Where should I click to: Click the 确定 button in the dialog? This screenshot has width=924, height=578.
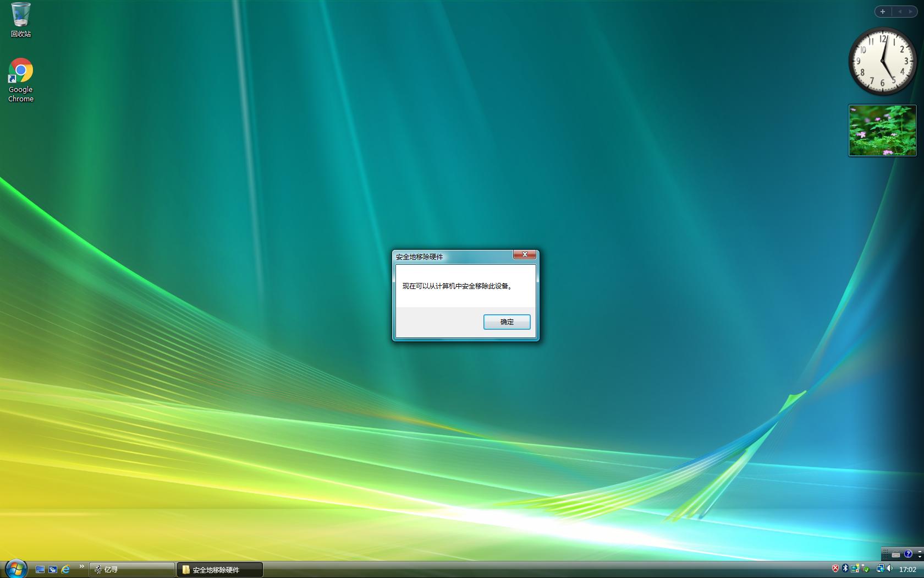[x=507, y=322]
